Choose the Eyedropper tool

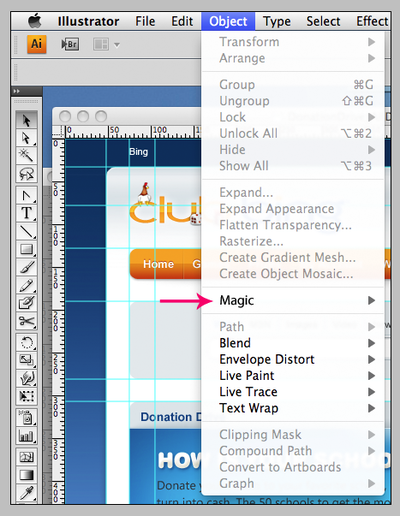(x=26, y=494)
